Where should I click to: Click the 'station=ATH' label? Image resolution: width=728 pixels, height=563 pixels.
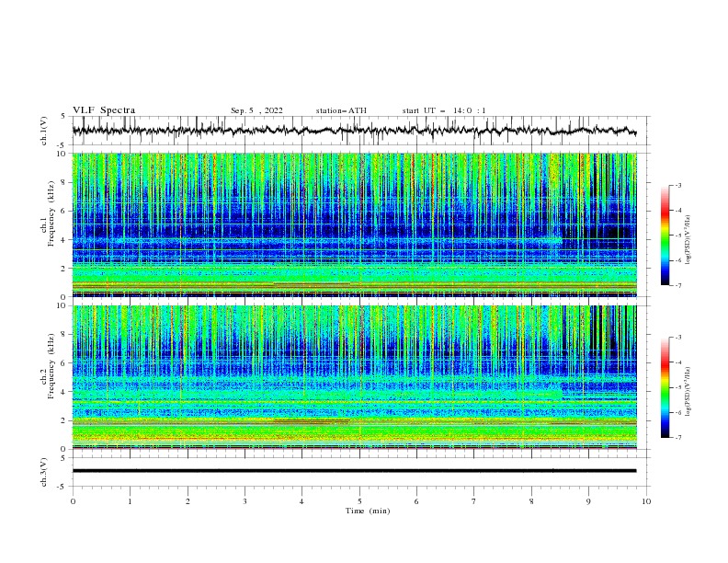click(x=341, y=110)
